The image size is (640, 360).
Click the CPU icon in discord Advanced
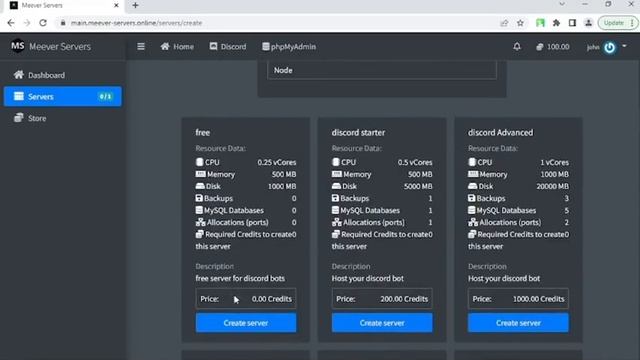coord(472,162)
